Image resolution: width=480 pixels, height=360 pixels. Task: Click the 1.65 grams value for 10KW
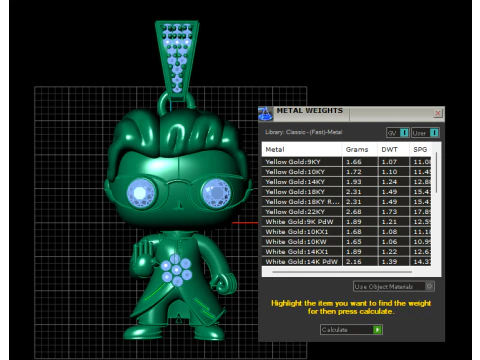[354, 242]
